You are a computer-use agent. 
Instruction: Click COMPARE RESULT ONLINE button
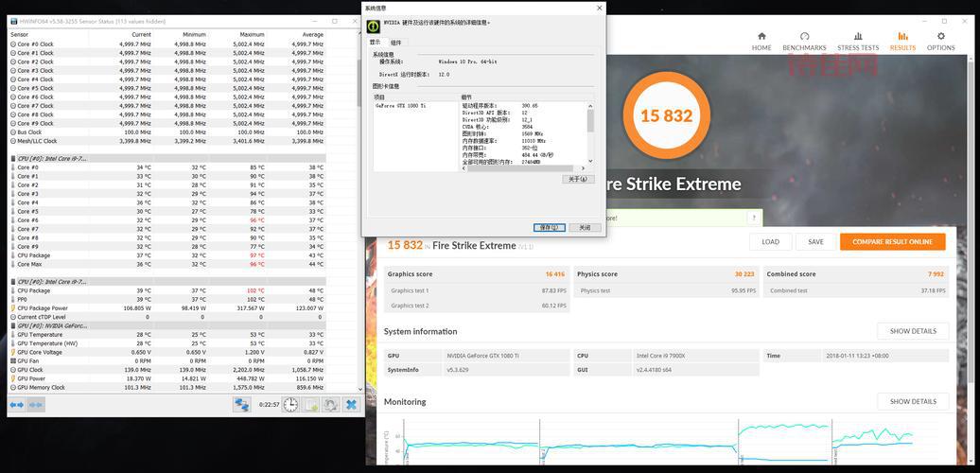(x=893, y=242)
